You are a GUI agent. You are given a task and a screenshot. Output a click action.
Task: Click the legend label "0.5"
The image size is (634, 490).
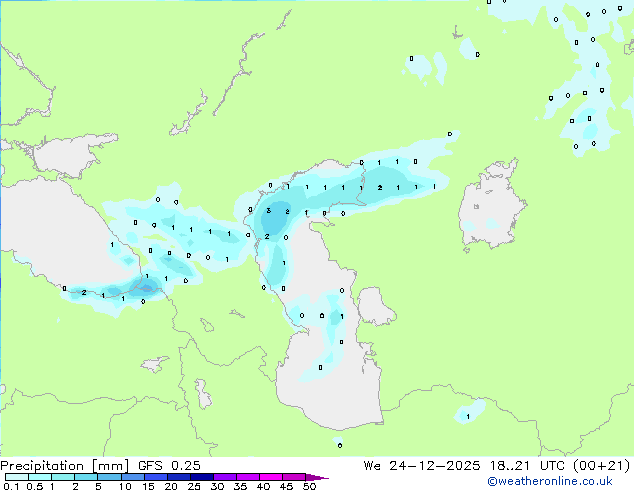click(34, 486)
